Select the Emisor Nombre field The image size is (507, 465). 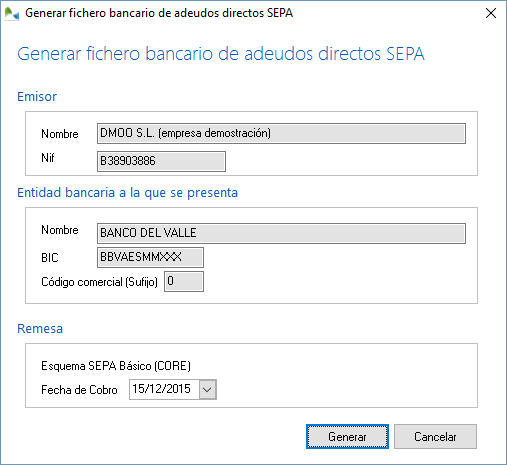click(x=281, y=133)
